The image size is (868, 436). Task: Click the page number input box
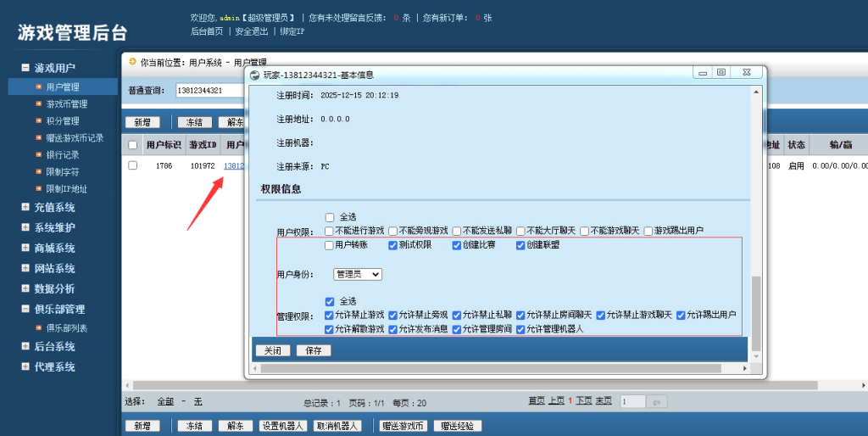click(632, 402)
